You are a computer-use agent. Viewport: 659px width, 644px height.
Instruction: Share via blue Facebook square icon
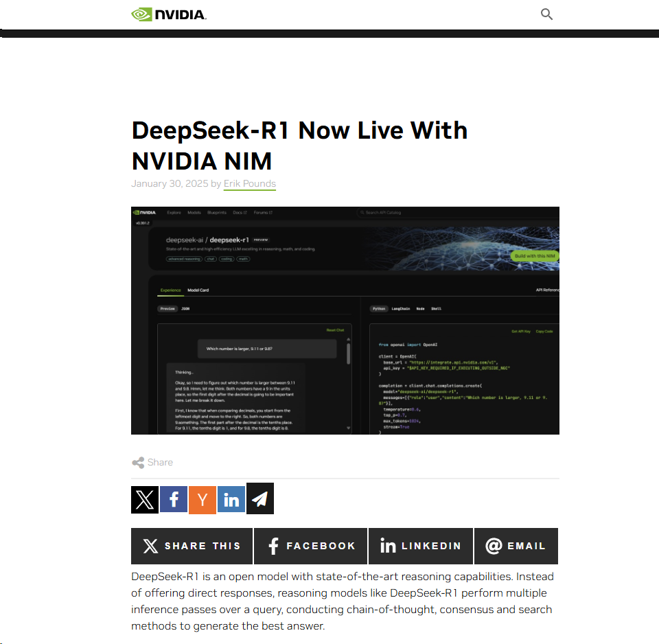tap(174, 499)
